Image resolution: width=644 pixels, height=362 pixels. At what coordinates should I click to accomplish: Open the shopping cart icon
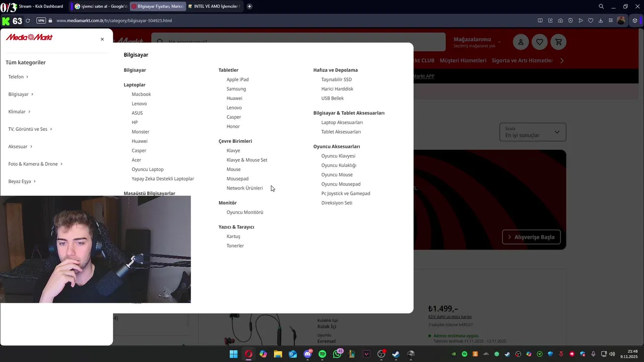pyautogui.click(x=558, y=42)
